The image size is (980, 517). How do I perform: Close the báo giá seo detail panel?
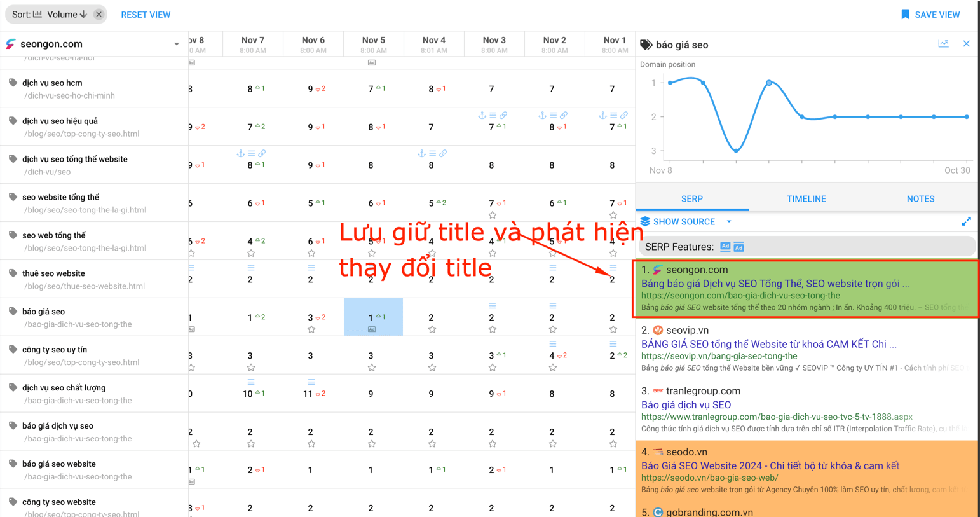click(966, 44)
